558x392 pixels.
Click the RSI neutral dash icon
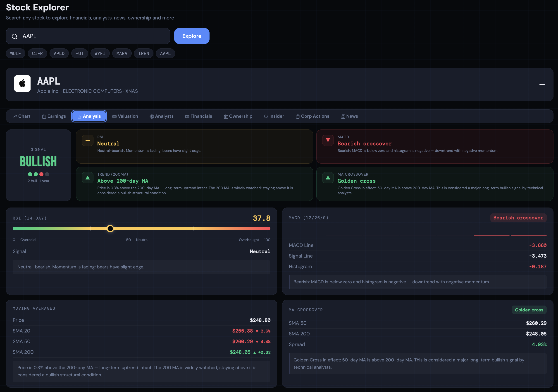point(88,141)
